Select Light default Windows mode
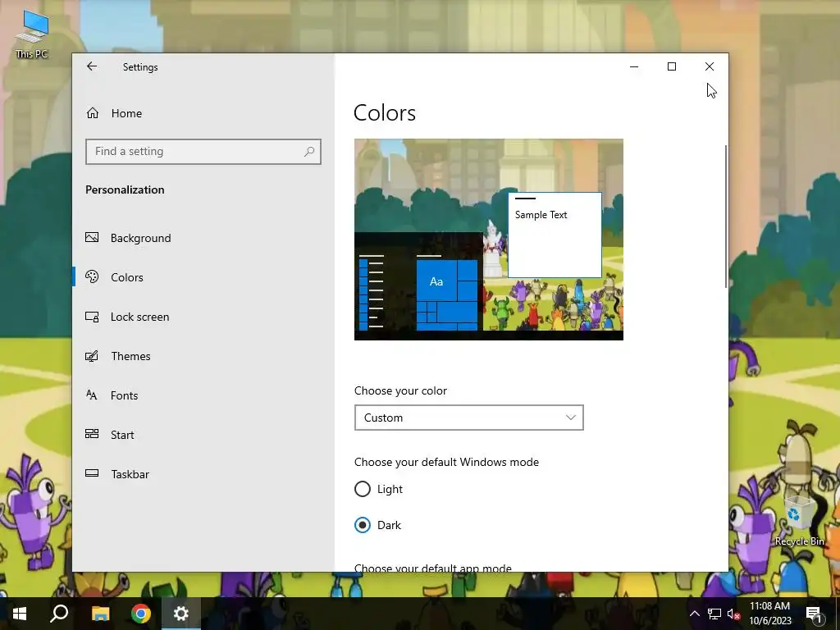This screenshot has height=630, width=840. pyautogui.click(x=379, y=489)
